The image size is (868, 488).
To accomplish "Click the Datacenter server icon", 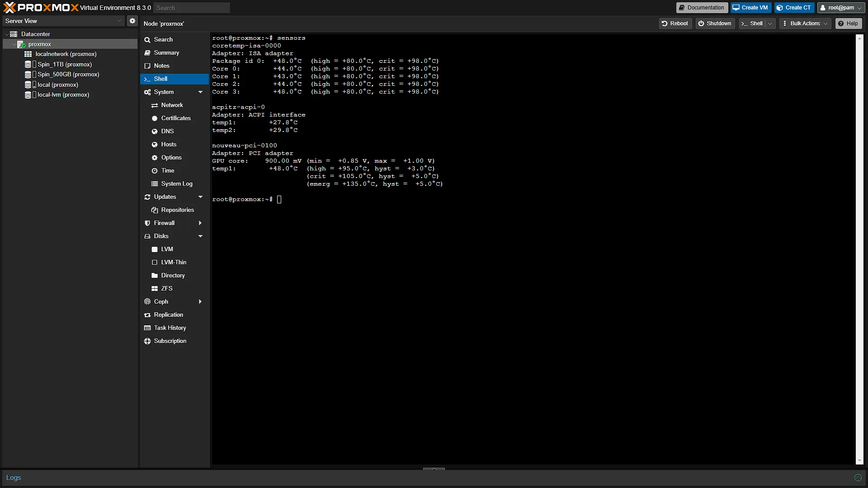I will (x=14, y=34).
